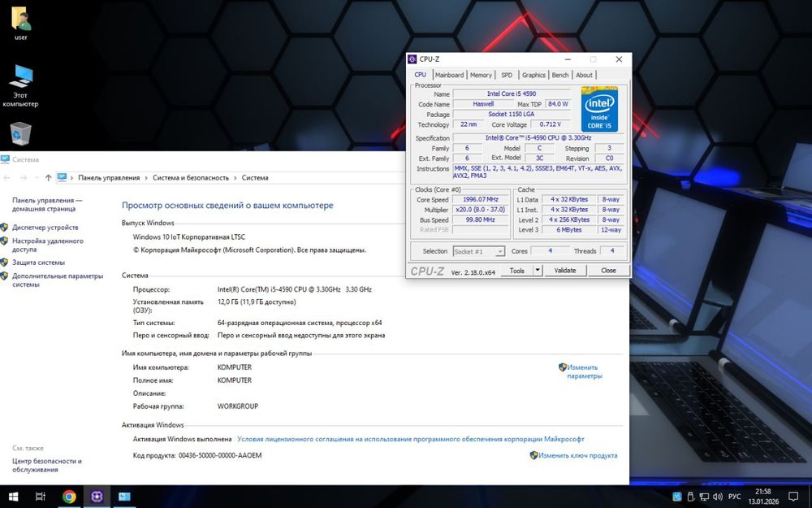
Task: Expand breadcrumb chevron before Панель управления
Action: point(72,178)
